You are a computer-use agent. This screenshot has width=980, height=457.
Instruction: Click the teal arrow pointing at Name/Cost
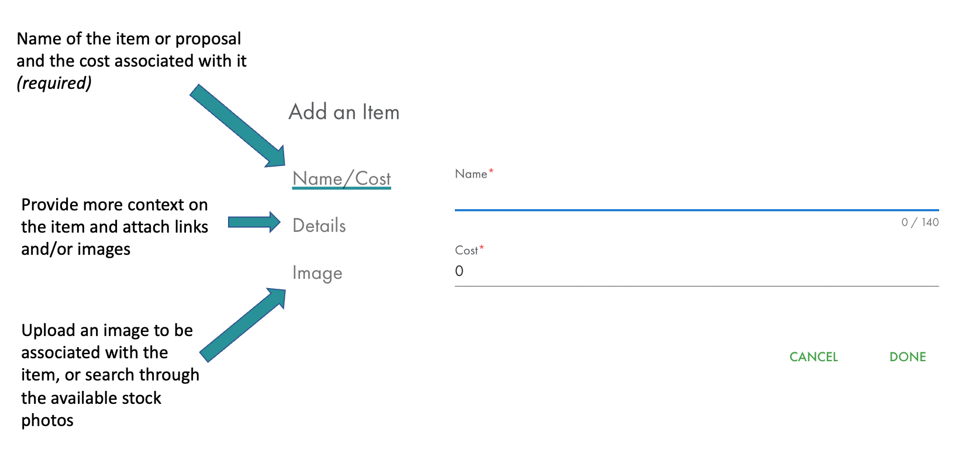pos(238,126)
